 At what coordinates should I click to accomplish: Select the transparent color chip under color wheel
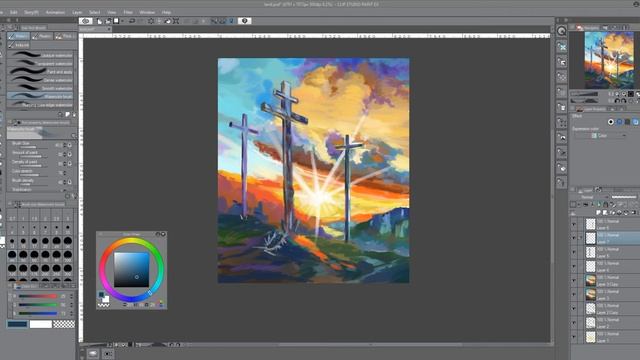coord(104,305)
